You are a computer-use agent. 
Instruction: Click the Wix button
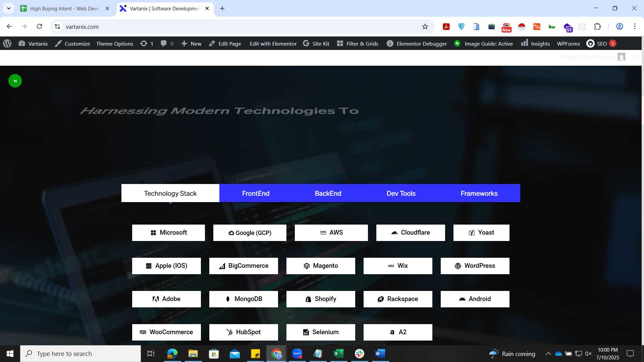(398, 266)
